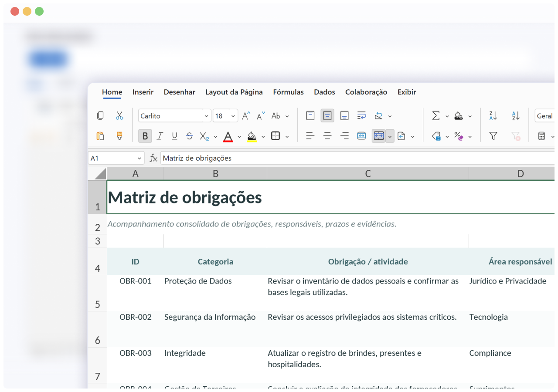Decrease font size with the smaller A icon
The image size is (558, 392).
[x=261, y=116]
